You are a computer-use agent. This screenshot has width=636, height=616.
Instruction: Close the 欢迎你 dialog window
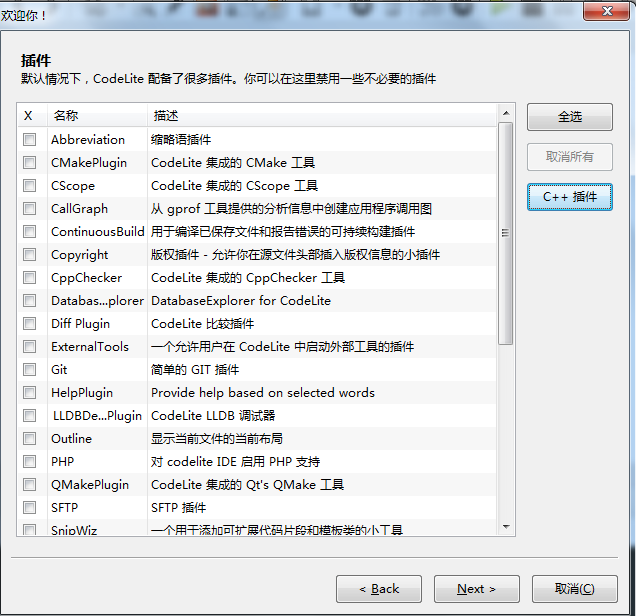pyautogui.click(x=606, y=11)
